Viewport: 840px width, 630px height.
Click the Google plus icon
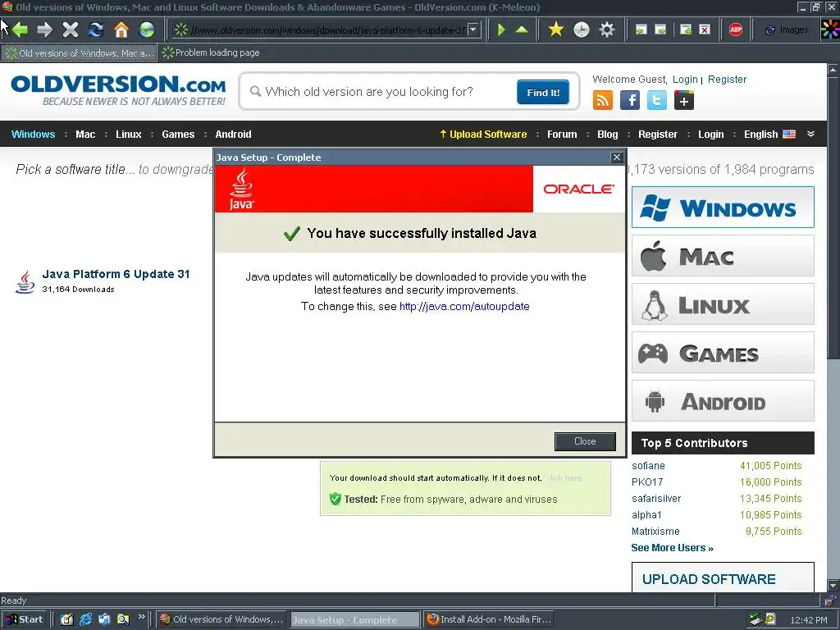pos(684,100)
